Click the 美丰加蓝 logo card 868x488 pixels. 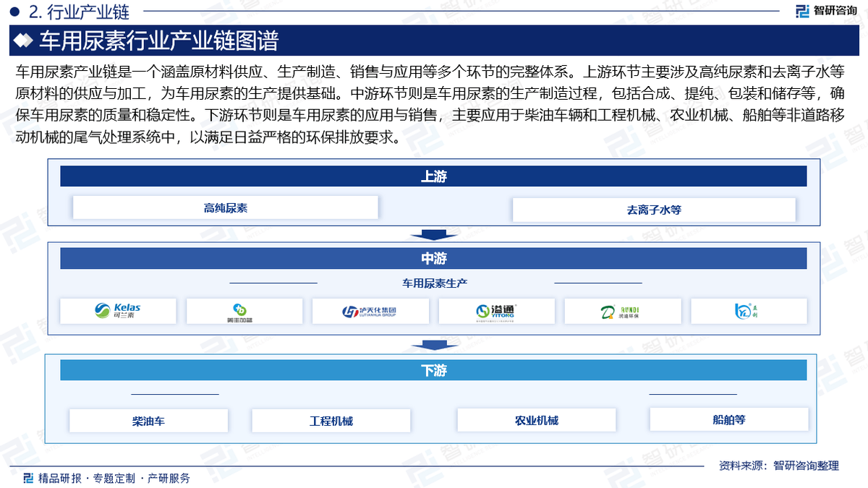[244, 312]
